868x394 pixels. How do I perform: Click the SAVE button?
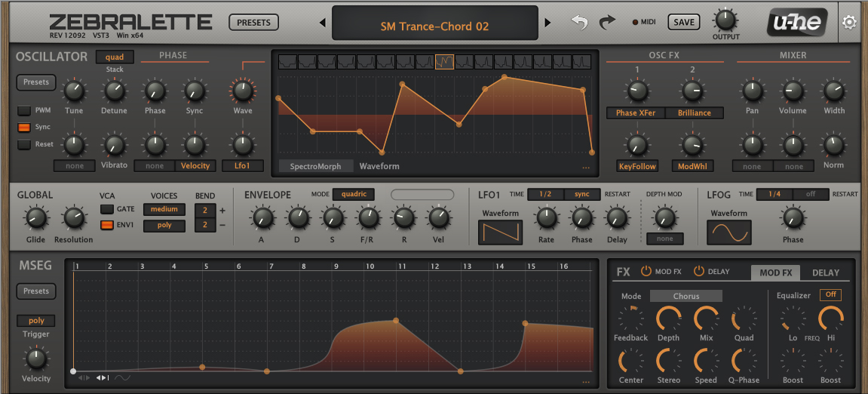tap(684, 22)
